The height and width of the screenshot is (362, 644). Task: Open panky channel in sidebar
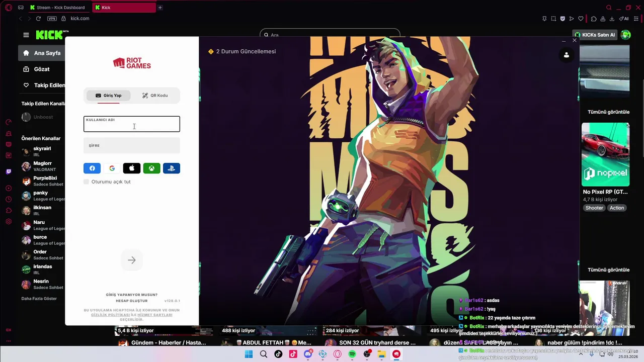click(x=43, y=196)
